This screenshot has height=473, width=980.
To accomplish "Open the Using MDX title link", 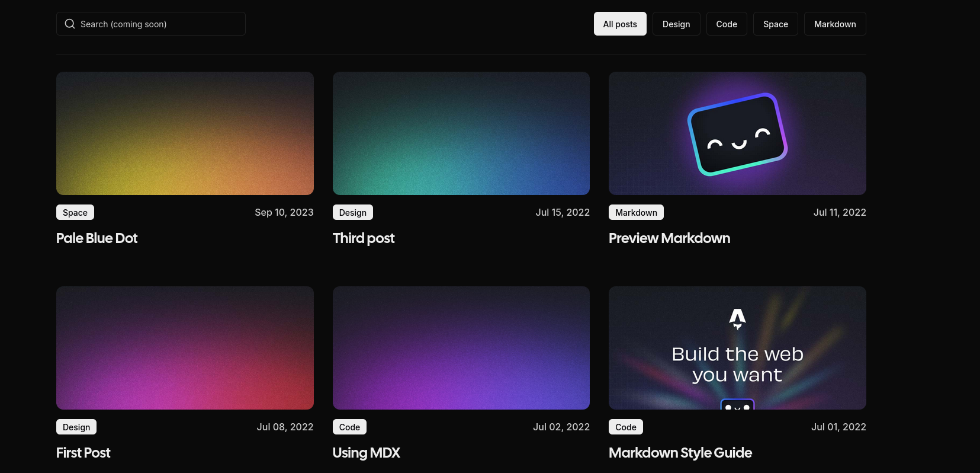I will pyautogui.click(x=366, y=453).
